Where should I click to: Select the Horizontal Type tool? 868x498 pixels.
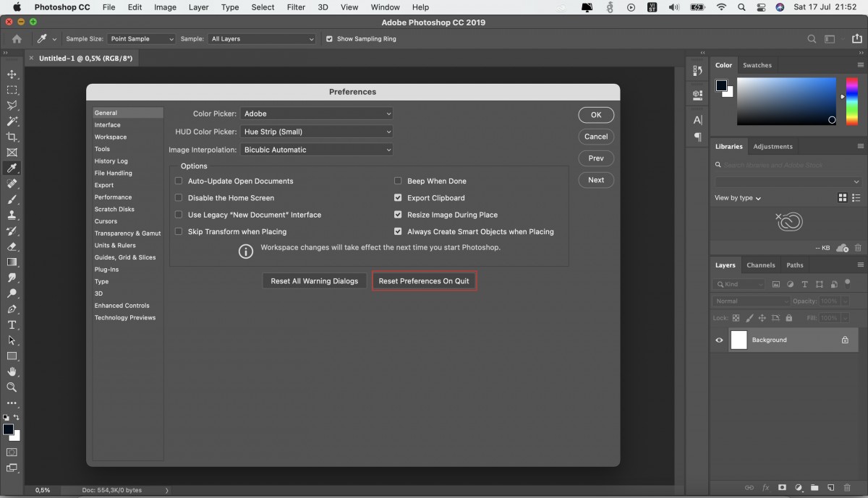coord(12,325)
